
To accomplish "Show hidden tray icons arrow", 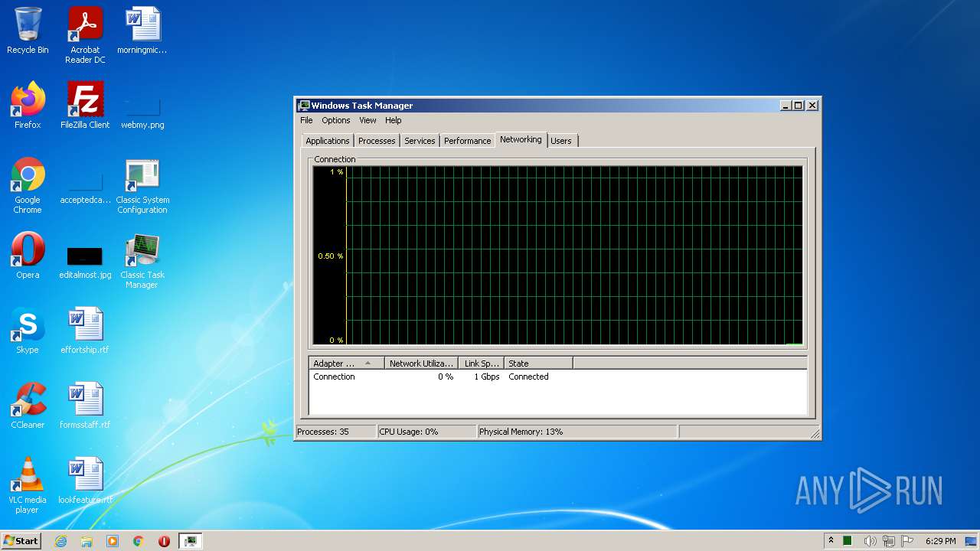I will coord(831,540).
